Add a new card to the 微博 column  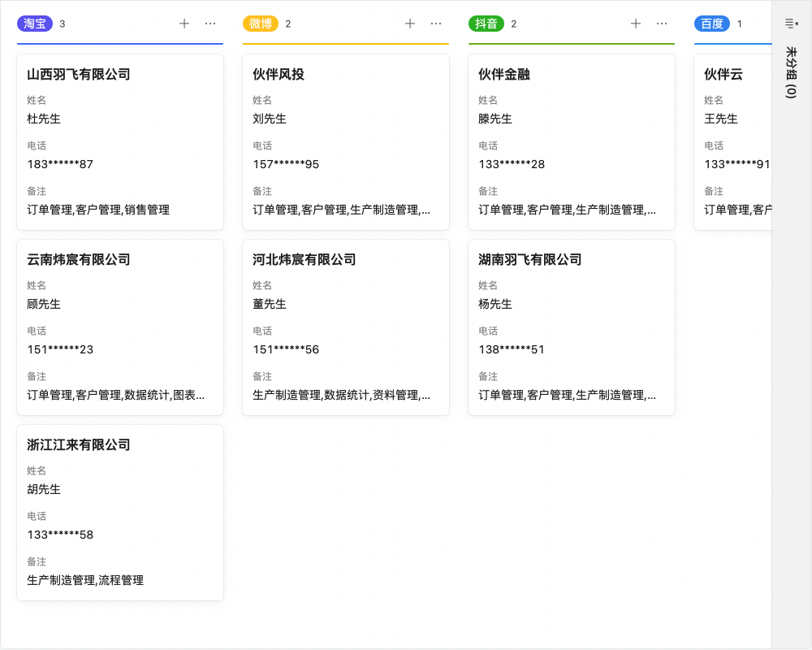[x=411, y=24]
